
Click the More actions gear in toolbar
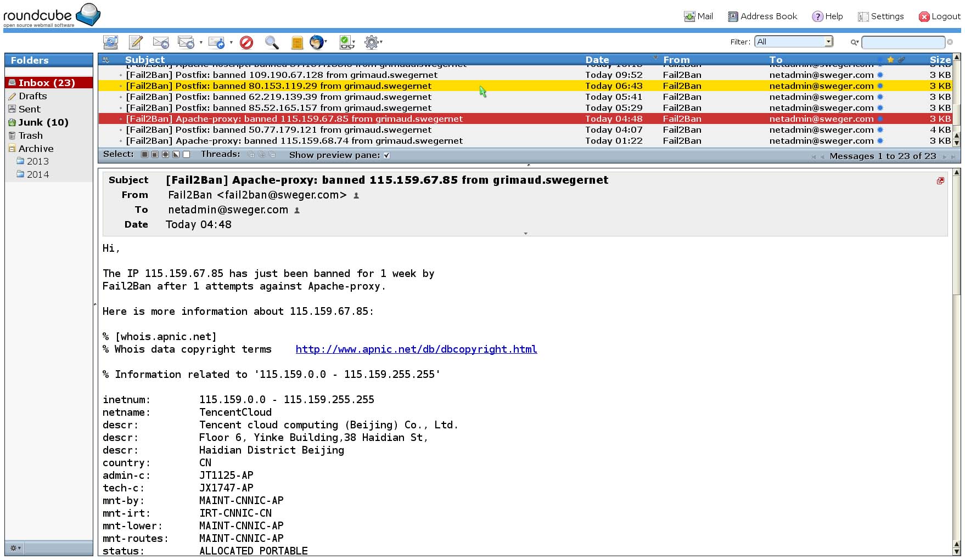[372, 42]
